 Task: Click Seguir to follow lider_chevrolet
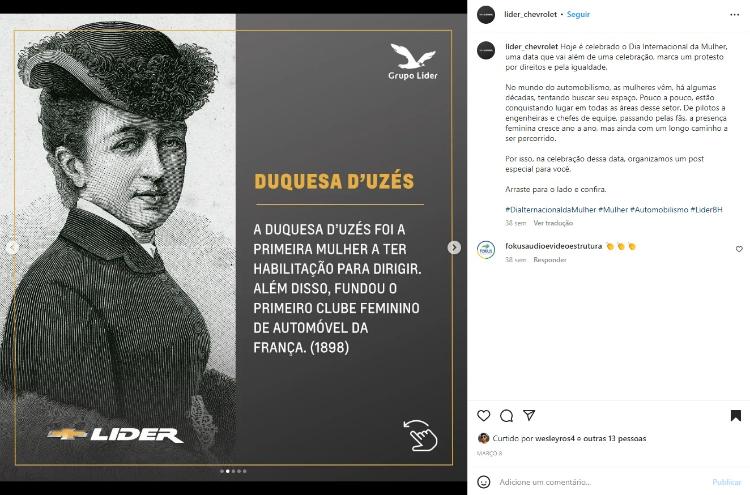click(578, 14)
